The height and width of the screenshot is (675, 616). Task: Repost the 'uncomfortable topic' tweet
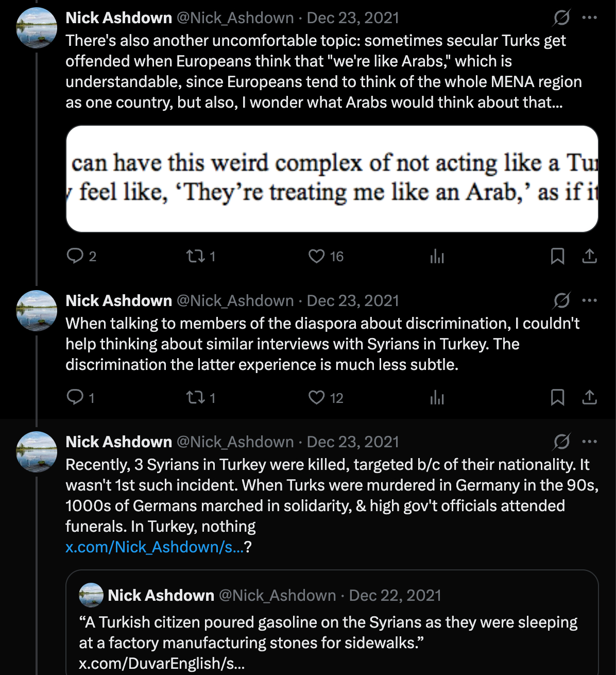point(196,256)
